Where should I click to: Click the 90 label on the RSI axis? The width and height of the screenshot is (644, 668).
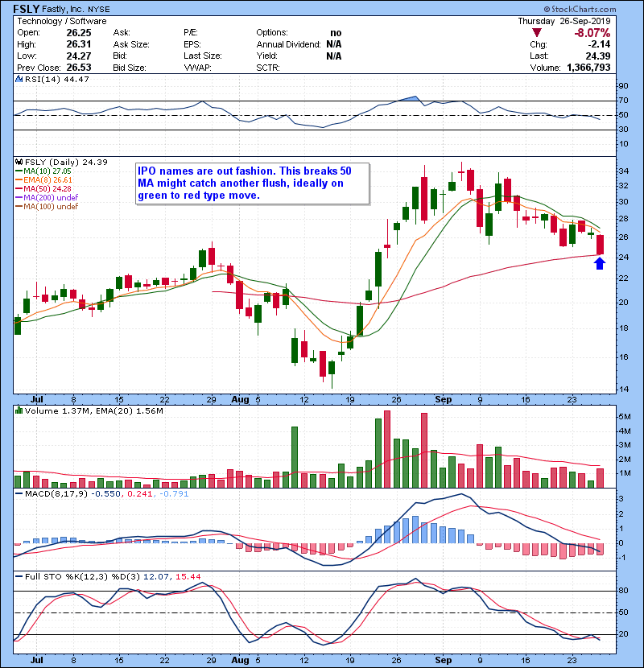(623, 86)
